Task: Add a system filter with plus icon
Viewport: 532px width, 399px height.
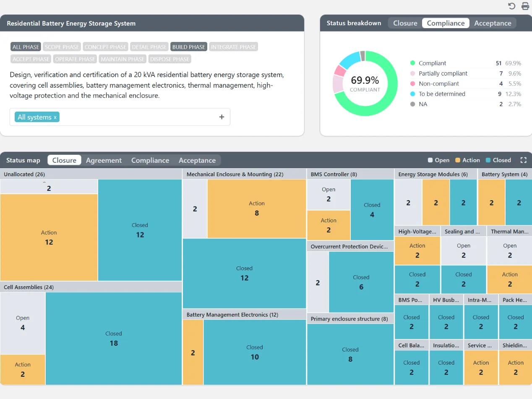Action: click(222, 117)
